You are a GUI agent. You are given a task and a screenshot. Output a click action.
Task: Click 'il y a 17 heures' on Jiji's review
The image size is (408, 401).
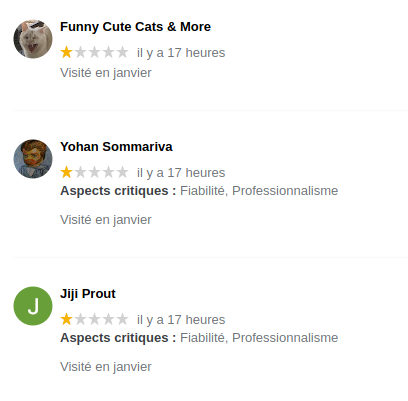pos(181,320)
